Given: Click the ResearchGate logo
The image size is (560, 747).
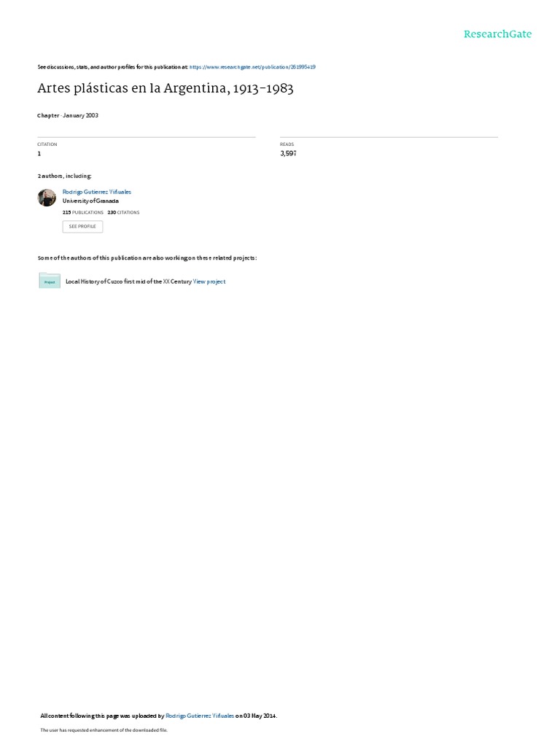Looking at the screenshot, I should tap(497, 34).
